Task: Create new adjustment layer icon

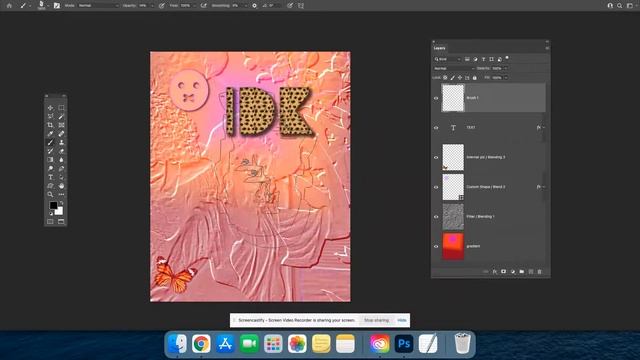Action: (x=513, y=271)
